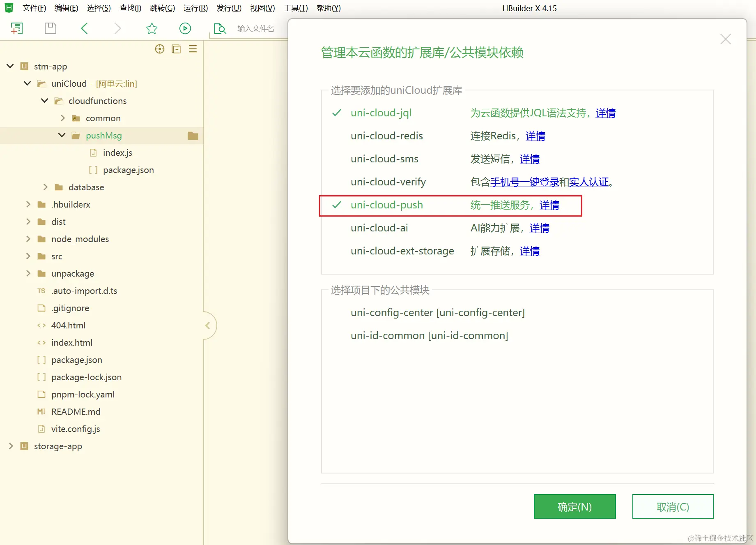Click the locate current file target icon

[160, 49]
